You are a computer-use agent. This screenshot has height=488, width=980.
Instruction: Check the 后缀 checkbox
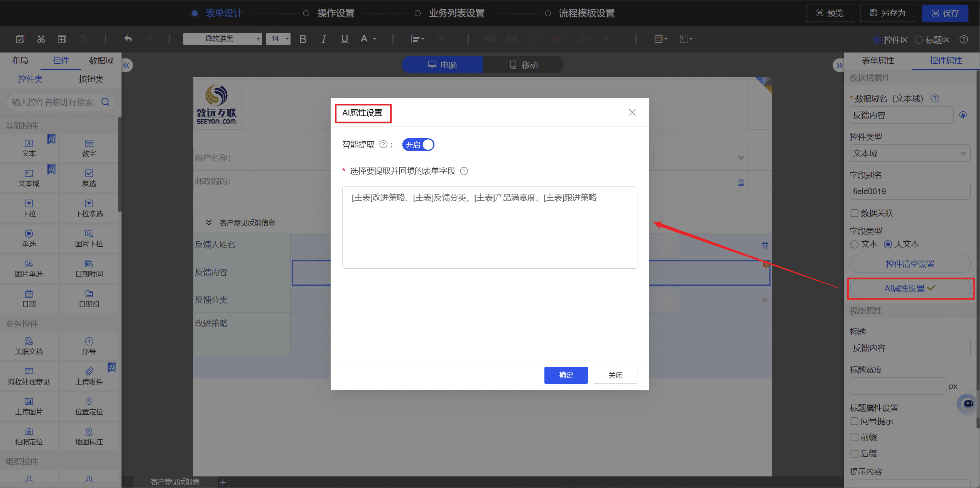tap(855, 454)
